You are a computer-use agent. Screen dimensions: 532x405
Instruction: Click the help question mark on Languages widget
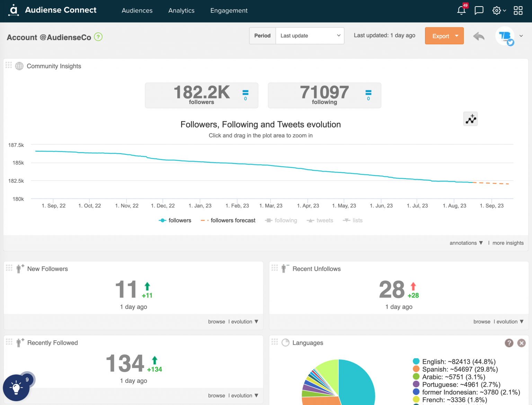509,343
